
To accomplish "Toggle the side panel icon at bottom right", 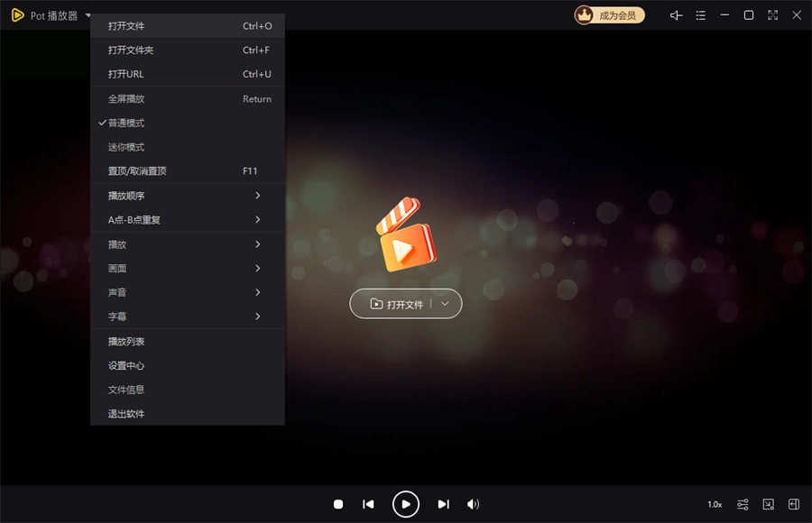I will tap(794, 504).
